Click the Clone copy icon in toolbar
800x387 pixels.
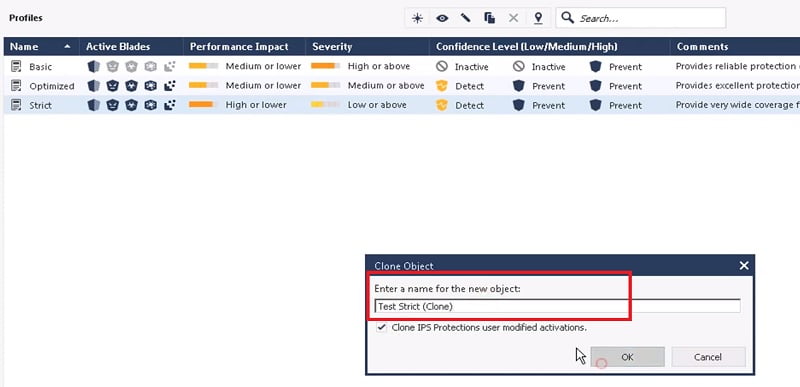[489, 18]
